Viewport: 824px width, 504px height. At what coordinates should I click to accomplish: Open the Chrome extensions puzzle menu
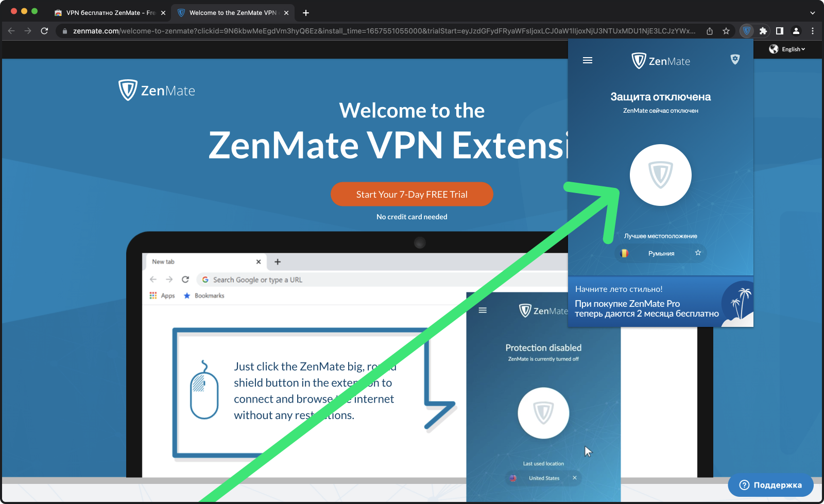[x=763, y=31]
